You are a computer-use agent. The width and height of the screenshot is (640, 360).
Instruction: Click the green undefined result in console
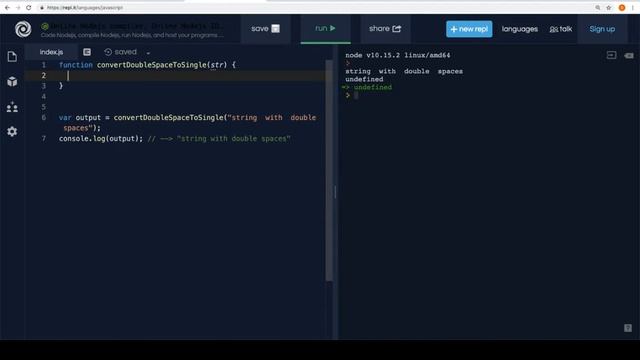372,87
